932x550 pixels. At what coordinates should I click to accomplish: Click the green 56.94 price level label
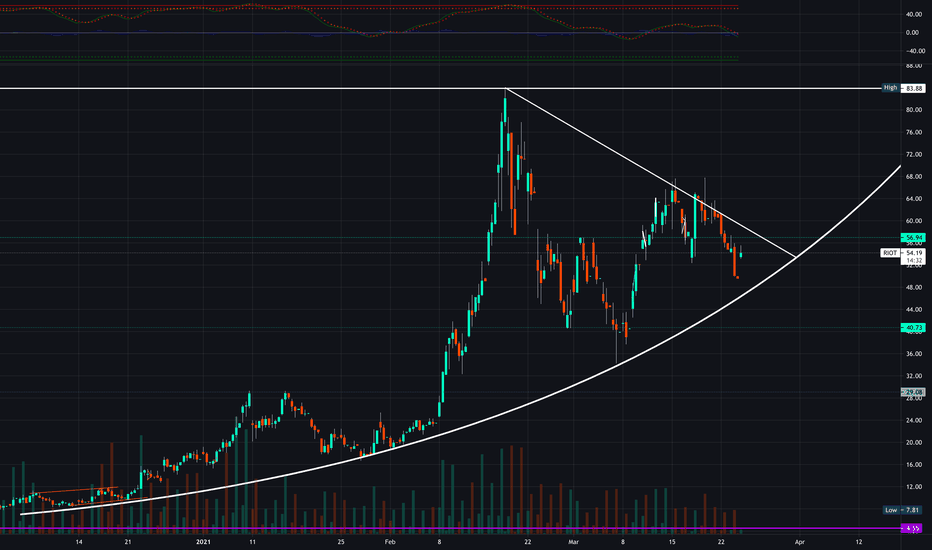(913, 237)
